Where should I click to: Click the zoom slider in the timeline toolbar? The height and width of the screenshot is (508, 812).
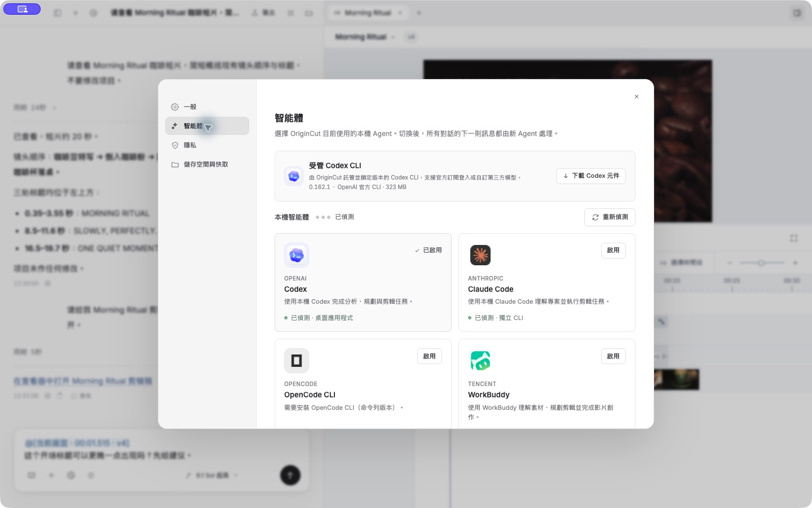click(x=762, y=262)
